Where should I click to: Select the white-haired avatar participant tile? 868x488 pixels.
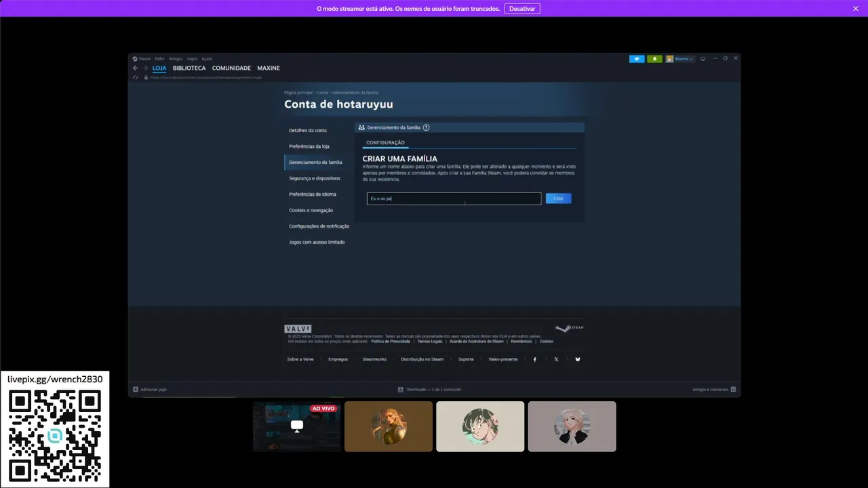[x=572, y=426]
